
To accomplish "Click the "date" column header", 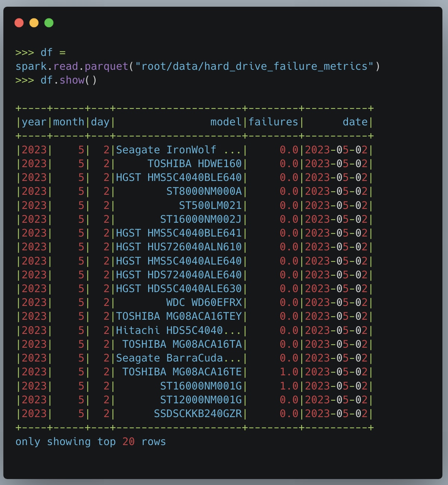I will [x=355, y=122].
